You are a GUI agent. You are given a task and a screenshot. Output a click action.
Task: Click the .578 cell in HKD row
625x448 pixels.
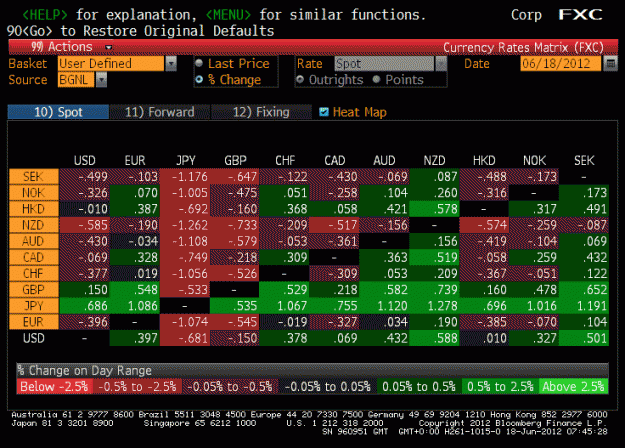click(434, 209)
